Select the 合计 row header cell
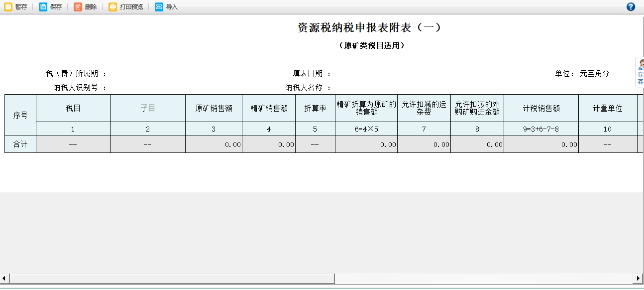 [x=20, y=144]
